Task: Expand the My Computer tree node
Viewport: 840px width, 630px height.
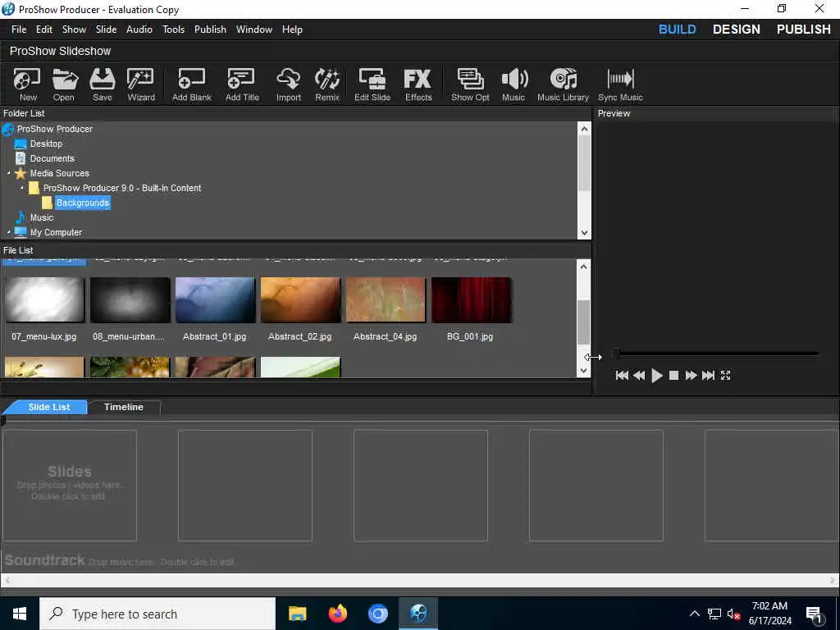Action: pyautogui.click(x=8, y=232)
